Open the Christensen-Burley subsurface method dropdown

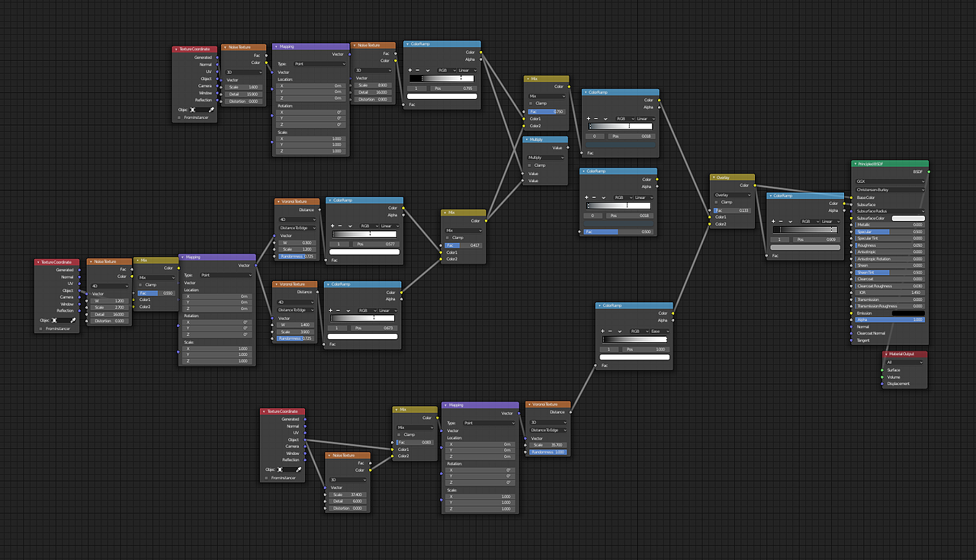[890, 190]
